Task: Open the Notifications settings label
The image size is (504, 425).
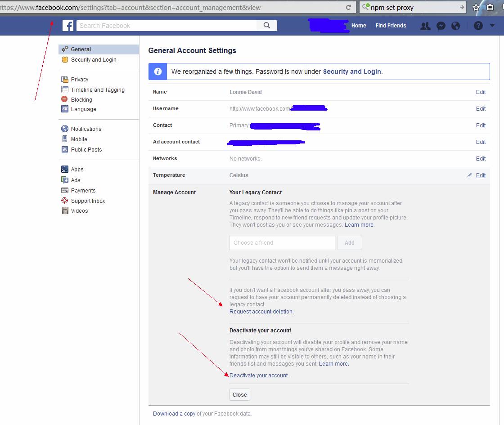Action: click(86, 129)
